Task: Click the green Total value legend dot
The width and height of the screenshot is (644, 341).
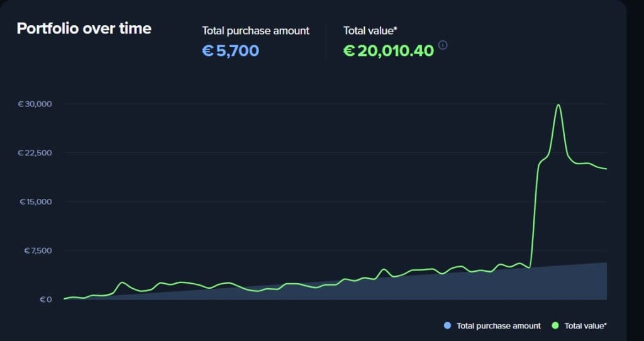Action: (555, 325)
